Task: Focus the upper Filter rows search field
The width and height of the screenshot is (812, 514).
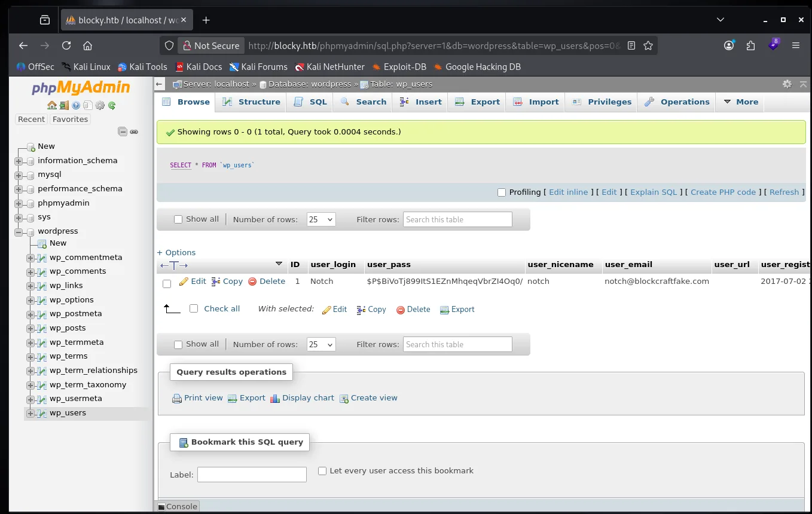Action: pos(457,219)
